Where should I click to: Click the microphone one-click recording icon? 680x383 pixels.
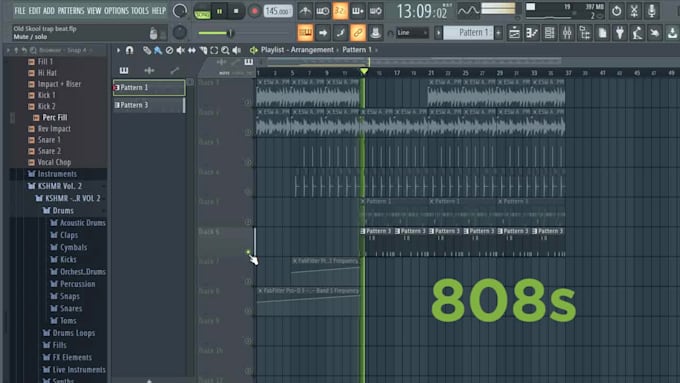(x=651, y=11)
